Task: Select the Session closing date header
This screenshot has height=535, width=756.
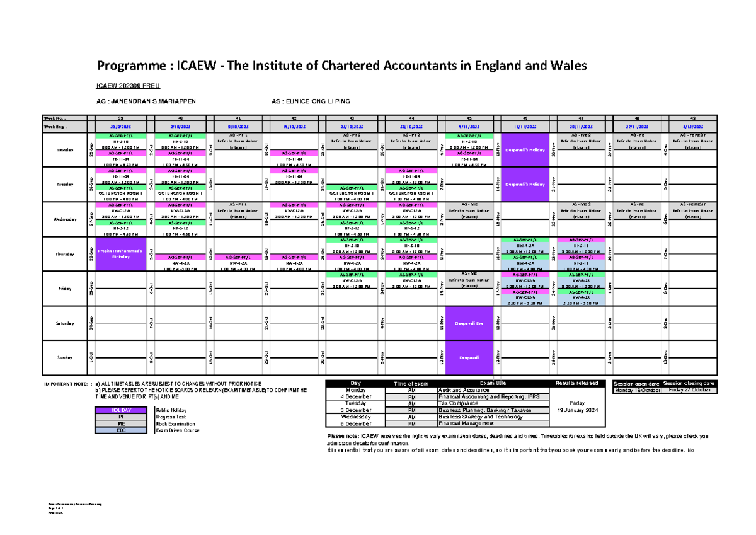Action: pyautogui.click(x=689, y=384)
